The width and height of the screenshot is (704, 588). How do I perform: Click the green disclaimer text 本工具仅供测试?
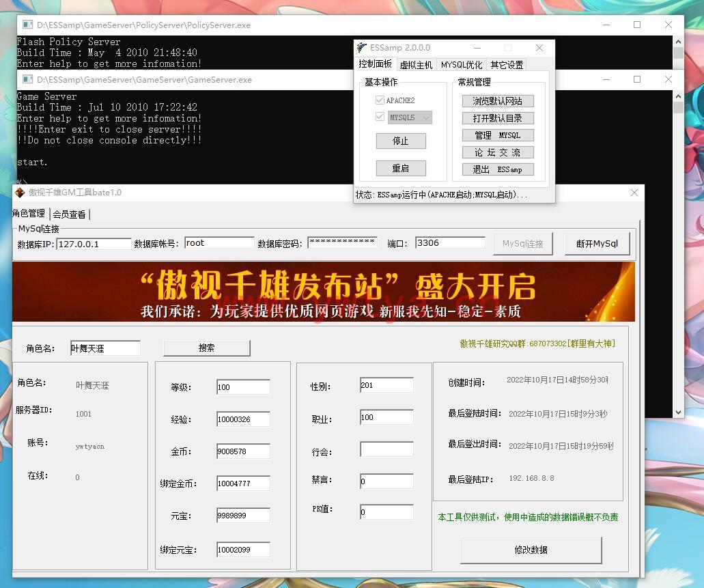tap(528, 518)
